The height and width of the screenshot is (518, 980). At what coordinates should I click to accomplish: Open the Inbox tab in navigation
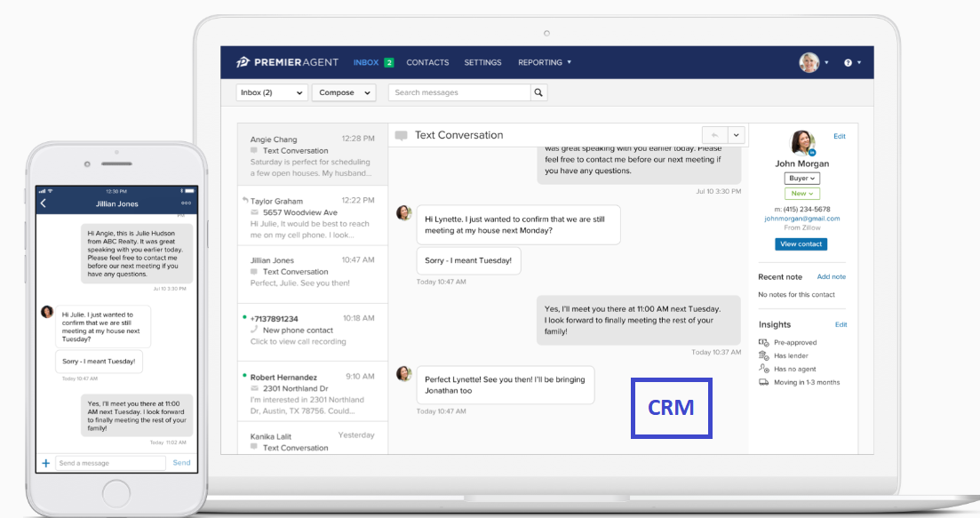366,62
